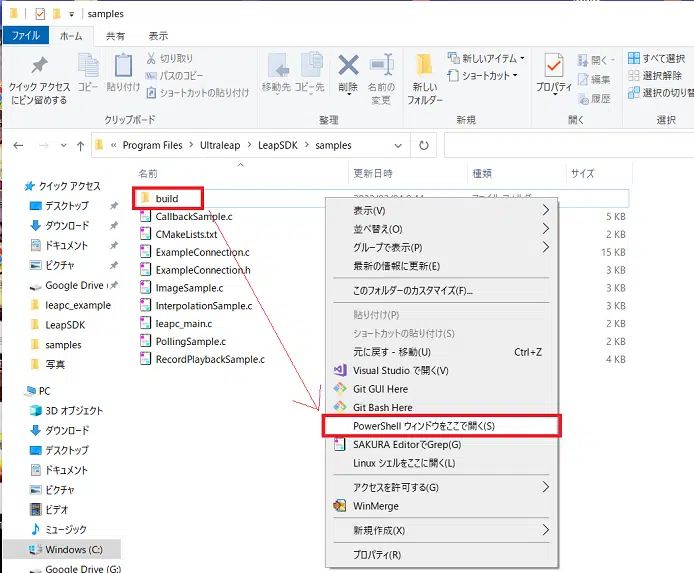The width and height of the screenshot is (694, 573).
Task: Switch to the 共有 ribbon tab
Action: (116, 36)
